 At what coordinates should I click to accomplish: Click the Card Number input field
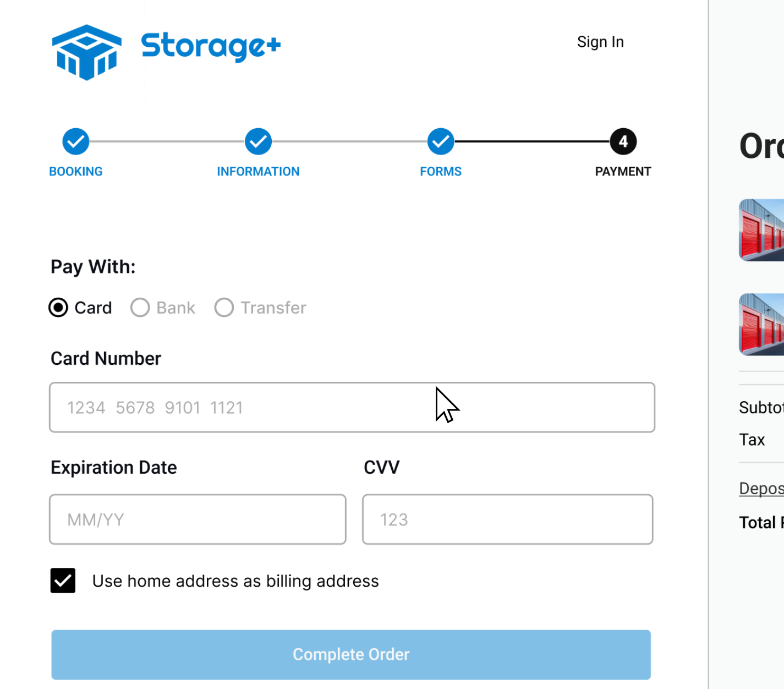[x=352, y=407]
